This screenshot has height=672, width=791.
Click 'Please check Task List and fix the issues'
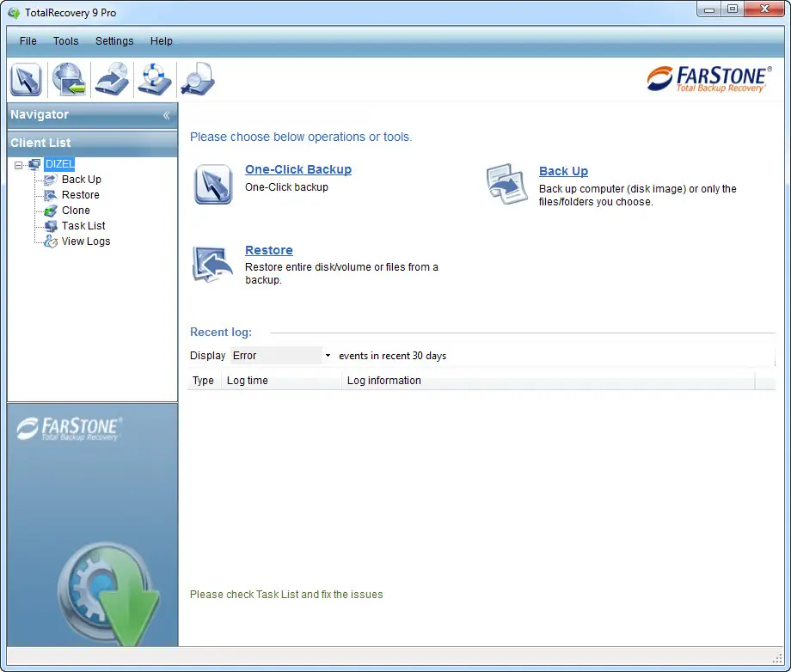(x=286, y=595)
